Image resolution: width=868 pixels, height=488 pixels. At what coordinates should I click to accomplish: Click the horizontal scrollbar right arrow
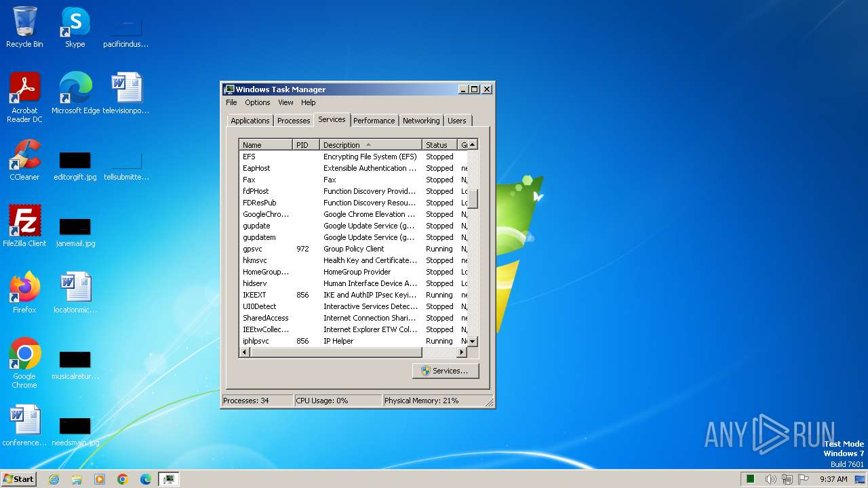462,352
